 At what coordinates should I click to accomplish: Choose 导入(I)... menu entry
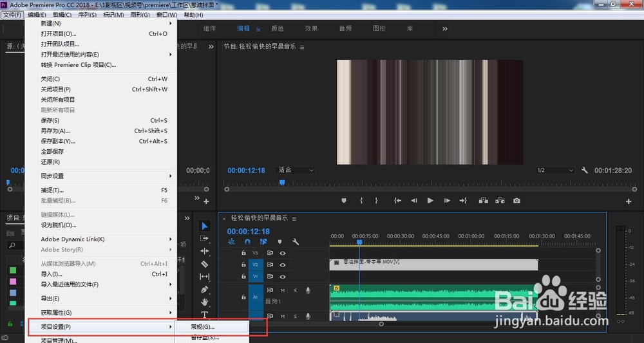[x=101, y=274]
